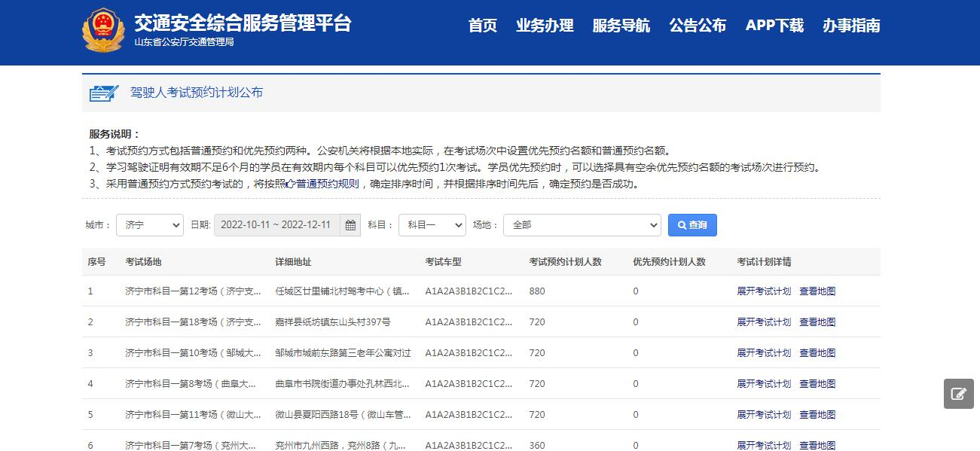The image size is (980, 451).
Task: Click the magnifier icon in the 查询 button
Action: coord(680,224)
